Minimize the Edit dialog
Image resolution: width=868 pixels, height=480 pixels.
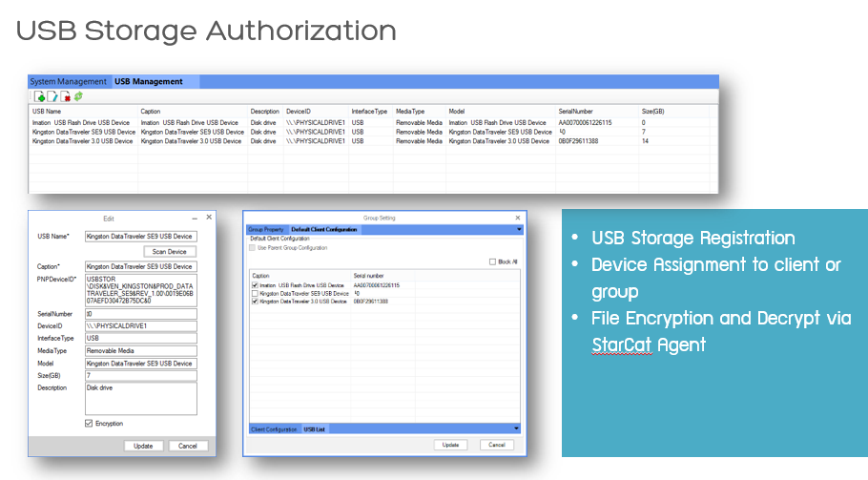click(195, 219)
